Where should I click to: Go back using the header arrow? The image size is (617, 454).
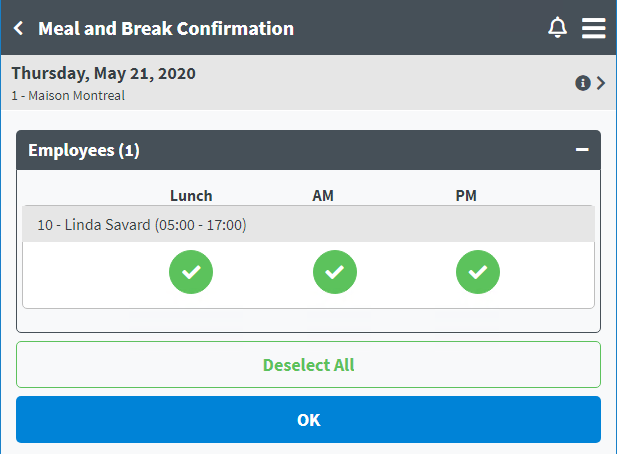pos(18,28)
